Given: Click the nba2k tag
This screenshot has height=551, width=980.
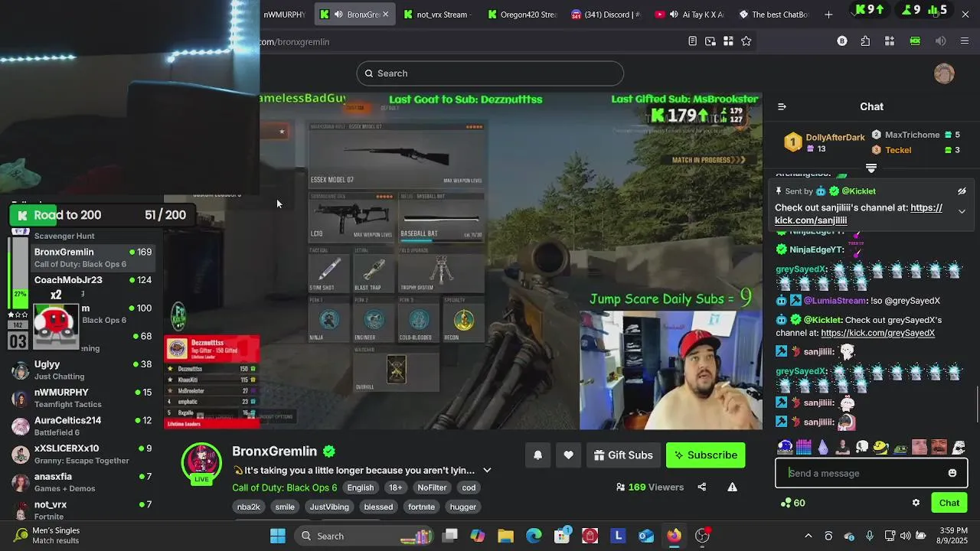Looking at the screenshot, I should pyautogui.click(x=249, y=507).
